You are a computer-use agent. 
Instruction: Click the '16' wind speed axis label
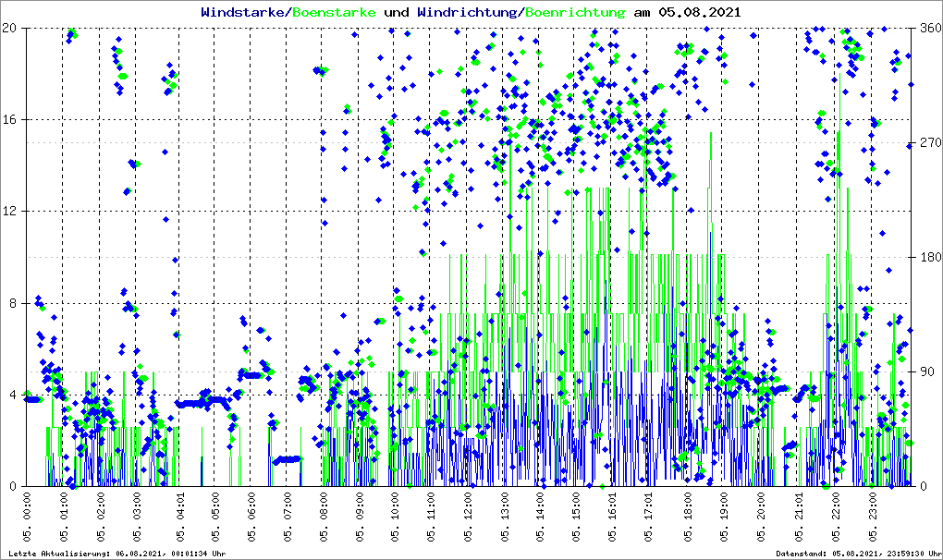pyautogui.click(x=10, y=120)
